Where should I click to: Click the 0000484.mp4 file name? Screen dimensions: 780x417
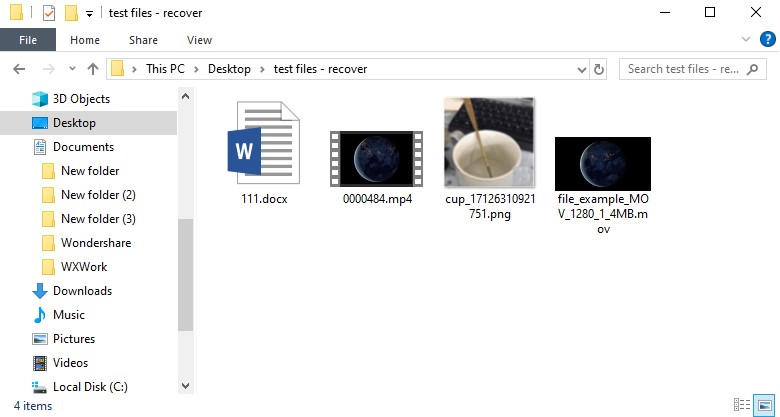pyautogui.click(x=377, y=200)
